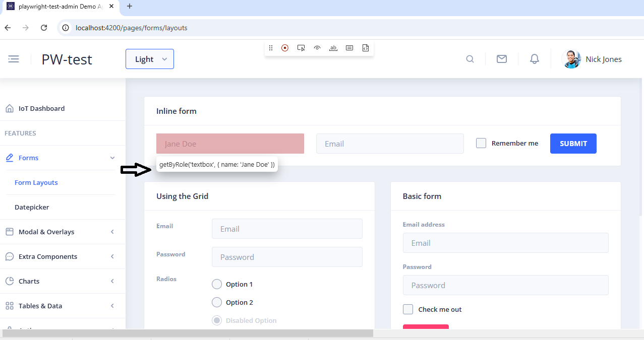Select the Pick locator tool icon
The image size is (644, 340).
(301, 48)
